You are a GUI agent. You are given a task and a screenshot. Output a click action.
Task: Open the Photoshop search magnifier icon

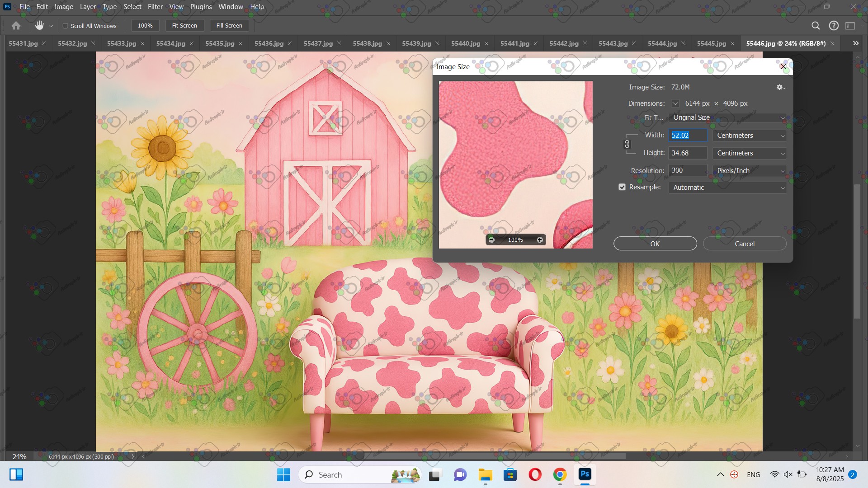(x=816, y=26)
